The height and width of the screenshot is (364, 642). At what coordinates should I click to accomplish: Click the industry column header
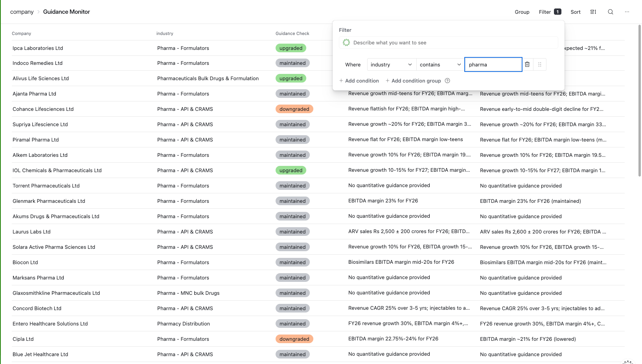(x=165, y=33)
